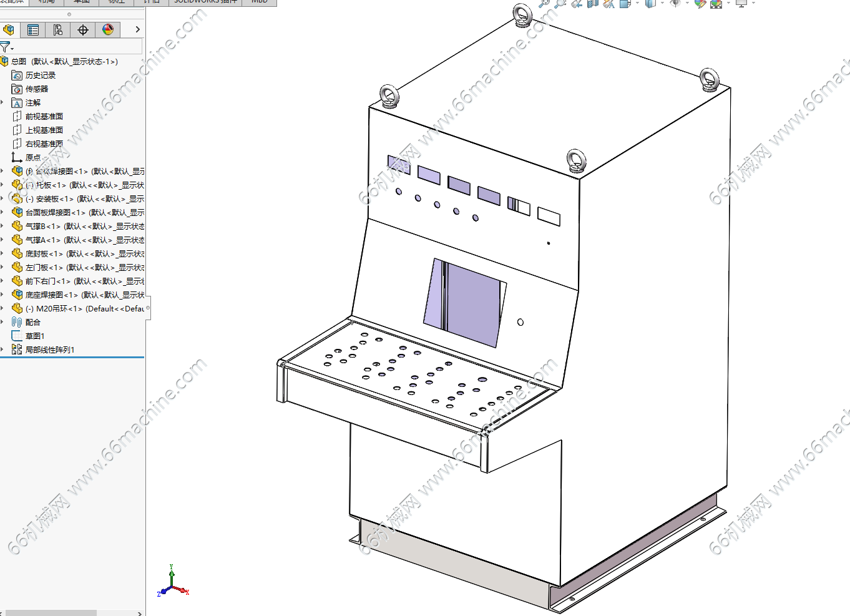Expand the 配合 mates folder
Image resolution: width=850 pixels, height=616 pixels.
[x=2, y=322]
